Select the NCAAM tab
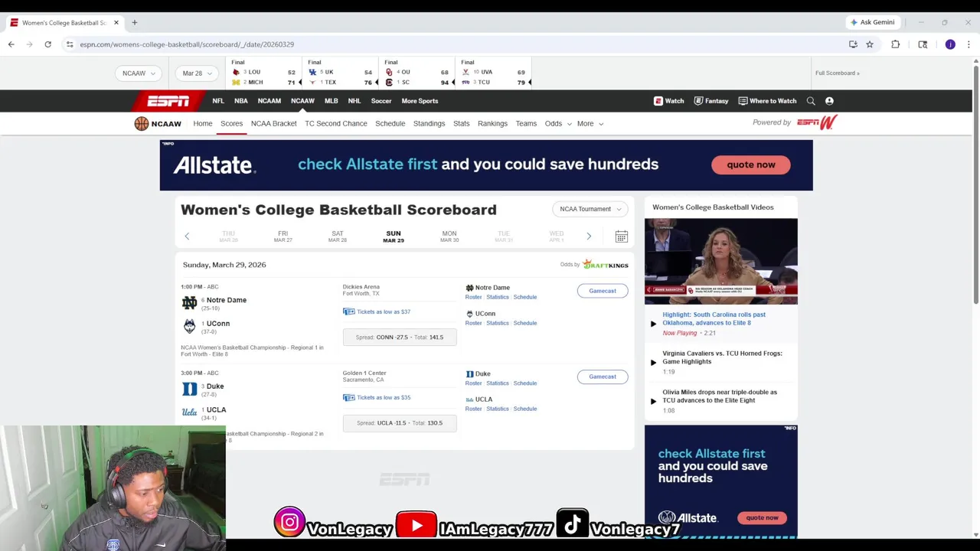This screenshot has height=551, width=980. point(269,101)
